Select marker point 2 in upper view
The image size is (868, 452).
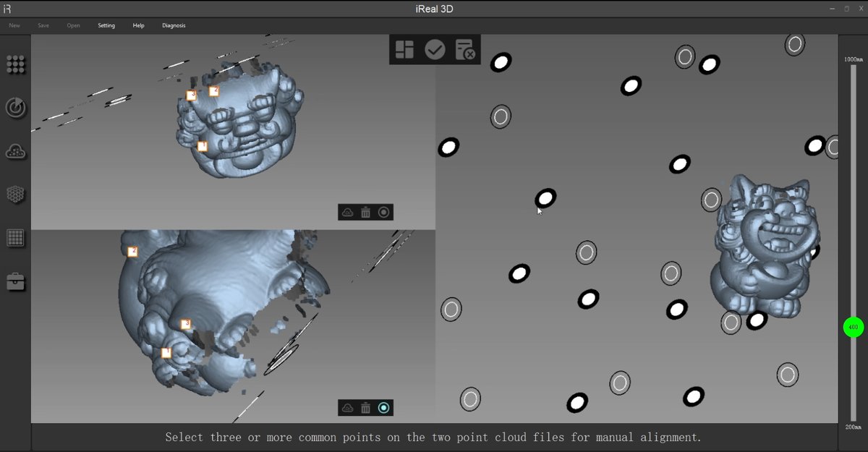[x=214, y=90]
